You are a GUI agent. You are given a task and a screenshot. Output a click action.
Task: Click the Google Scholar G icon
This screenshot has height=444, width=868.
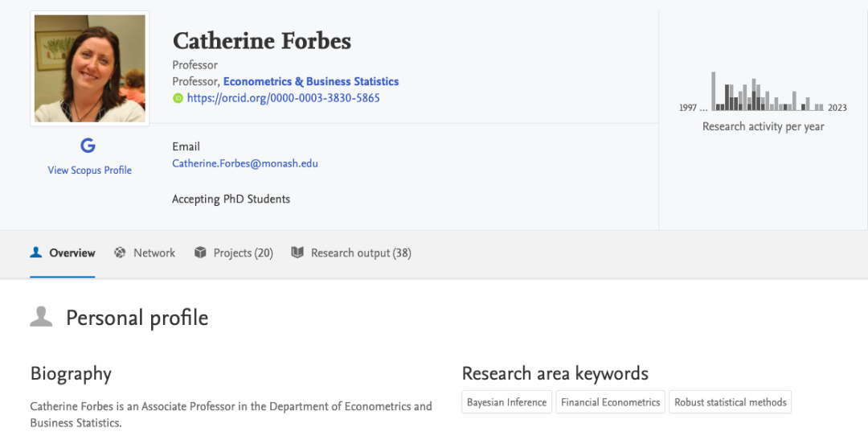pyautogui.click(x=88, y=146)
